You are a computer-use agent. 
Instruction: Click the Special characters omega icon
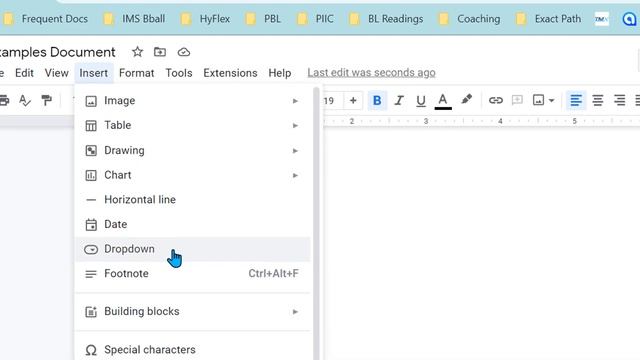tap(91, 350)
